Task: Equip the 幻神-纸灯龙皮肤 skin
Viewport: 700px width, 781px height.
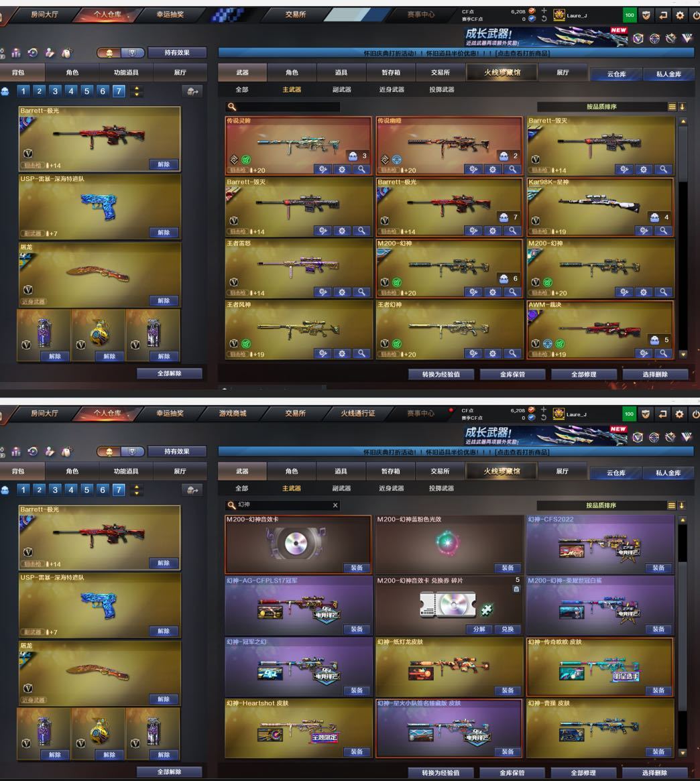Action: (x=507, y=690)
